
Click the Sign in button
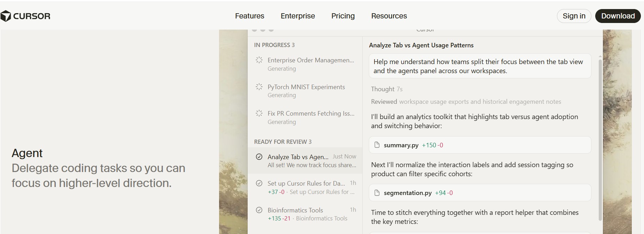point(574,16)
